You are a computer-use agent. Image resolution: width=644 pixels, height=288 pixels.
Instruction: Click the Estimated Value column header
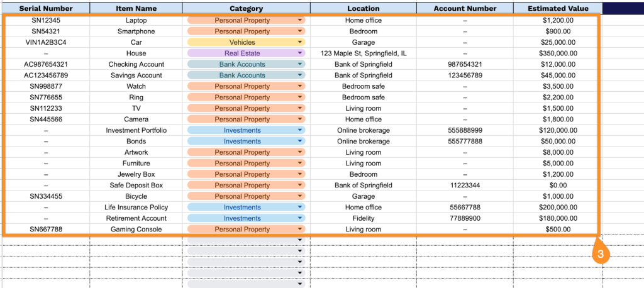click(558, 8)
